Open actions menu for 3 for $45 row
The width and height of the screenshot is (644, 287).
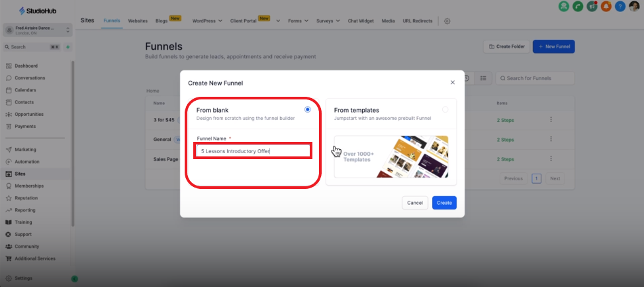551,120
